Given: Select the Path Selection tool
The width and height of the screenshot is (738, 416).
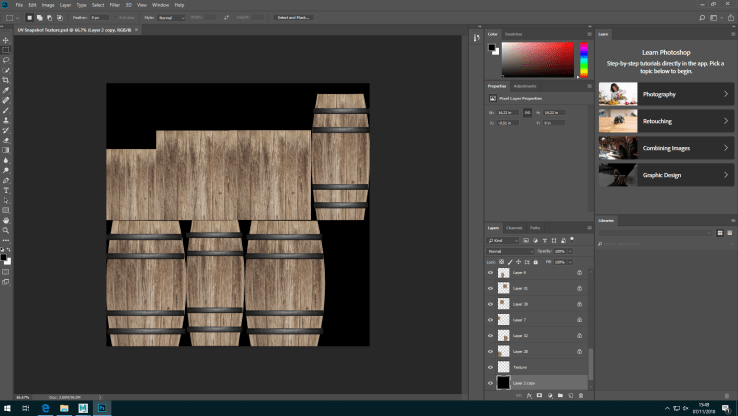Looking at the screenshot, I should tap(6, 200).
